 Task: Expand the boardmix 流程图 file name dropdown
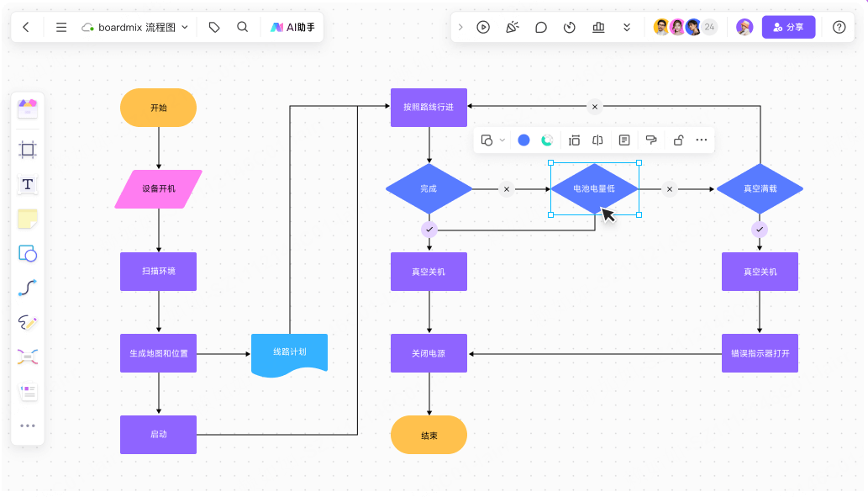(x=185, y=27)
